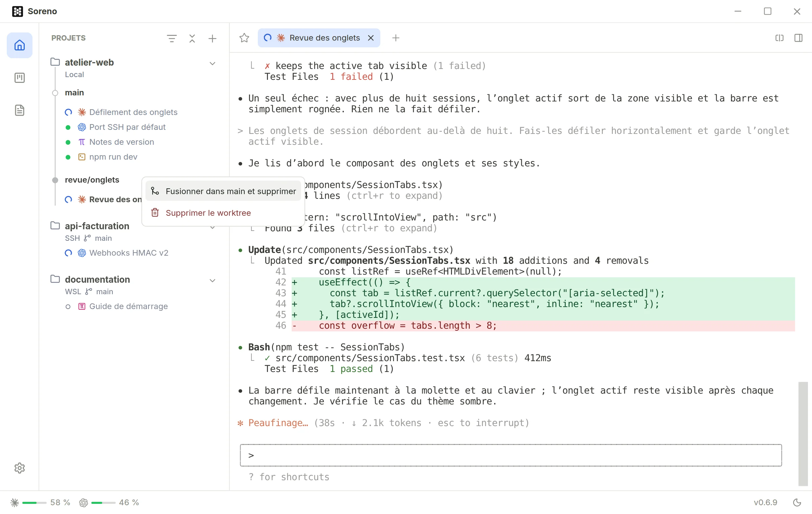Open Guide de démarrage session
The height and width of the screenshot is (514, 812).
click(x=128, y=306)
